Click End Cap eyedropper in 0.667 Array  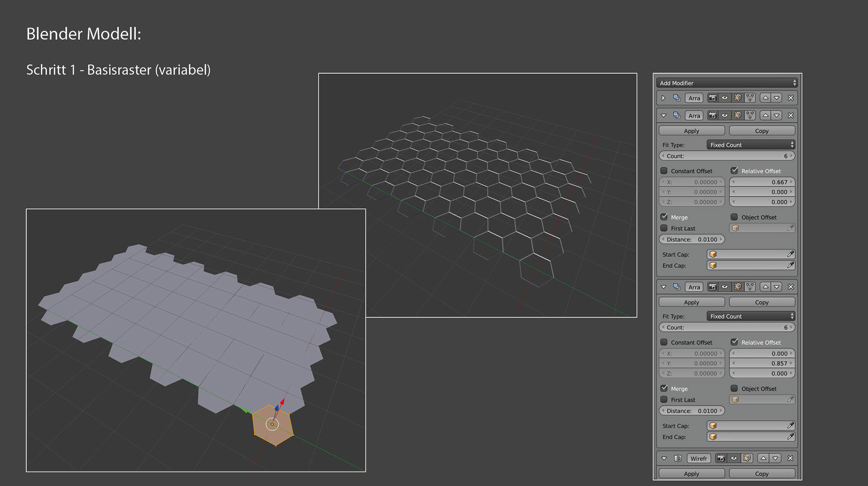click(x=790, y=266)
